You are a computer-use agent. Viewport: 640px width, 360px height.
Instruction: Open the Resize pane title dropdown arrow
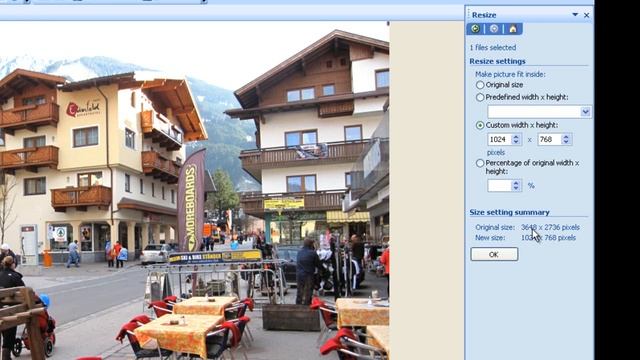(x=575, y=15)
